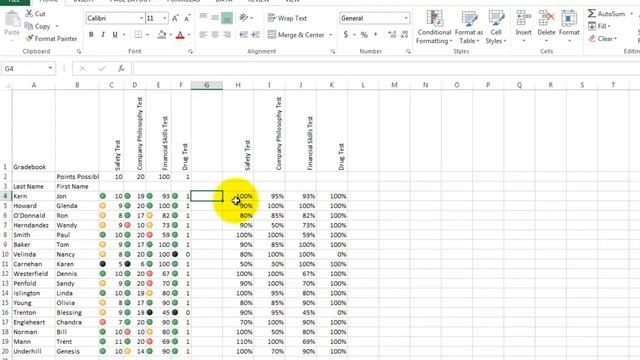The width and height of the screenshot is (640, 360).
Task: Select cell 'Points Possibl'
Action: [x=77, y=177]
